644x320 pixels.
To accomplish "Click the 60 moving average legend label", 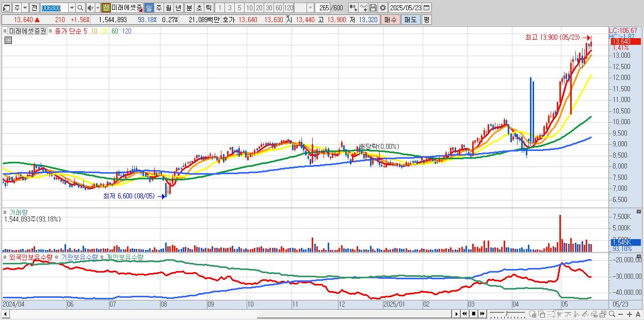I will coord(115,31).
